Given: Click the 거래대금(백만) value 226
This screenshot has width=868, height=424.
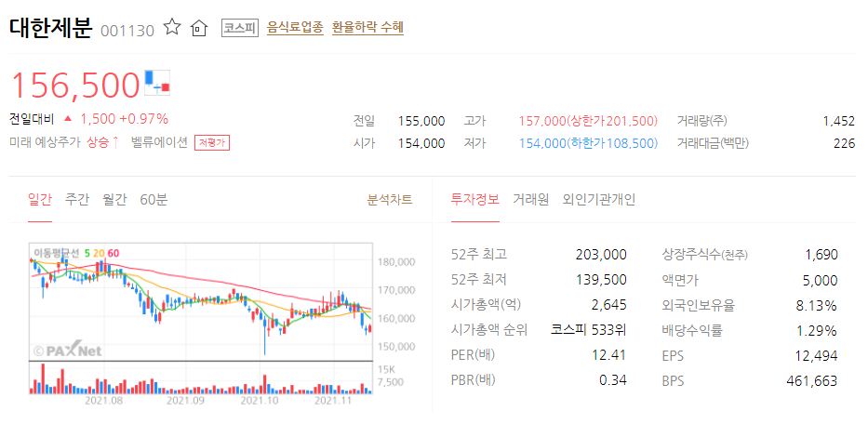Looking at the screenshot, I should (844, 144).
